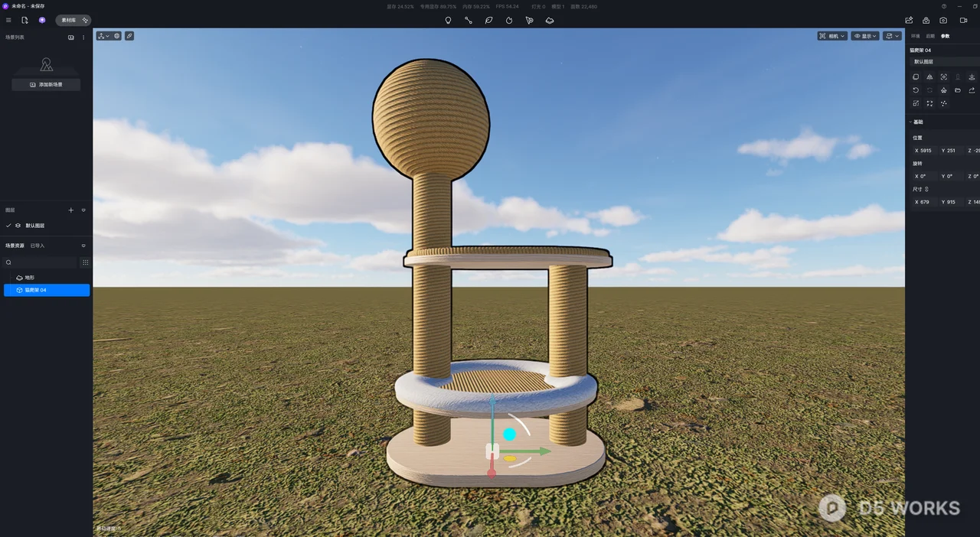This screenshot has height=537, width=980.
Task: Select the 猫爬架 04 item
Action: click(x=47, y=290)
